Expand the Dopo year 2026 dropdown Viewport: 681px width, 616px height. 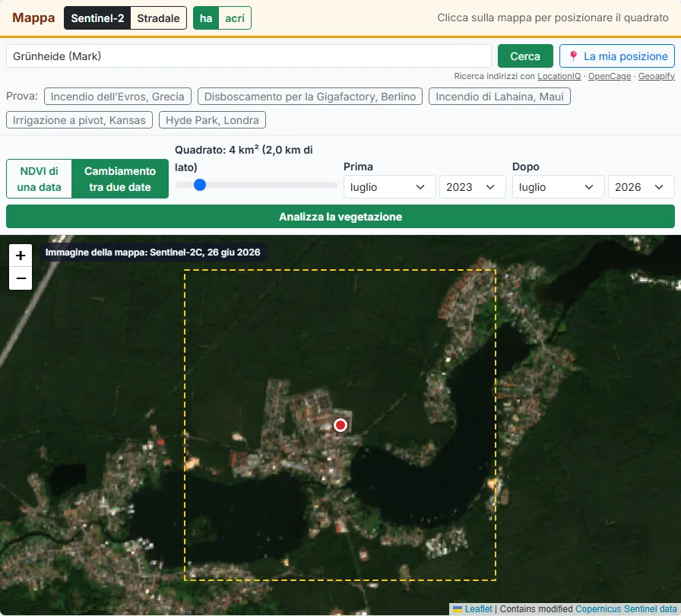point(641,187)
